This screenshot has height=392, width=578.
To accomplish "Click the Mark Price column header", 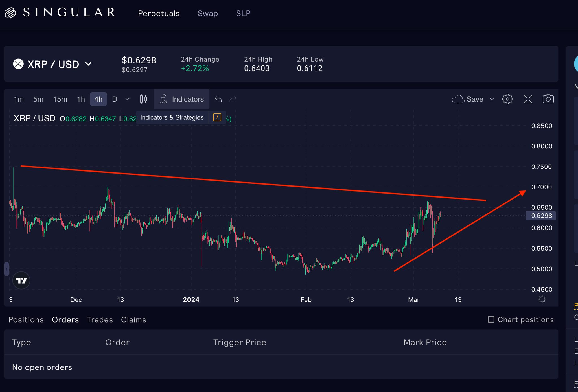I will 425,342.
